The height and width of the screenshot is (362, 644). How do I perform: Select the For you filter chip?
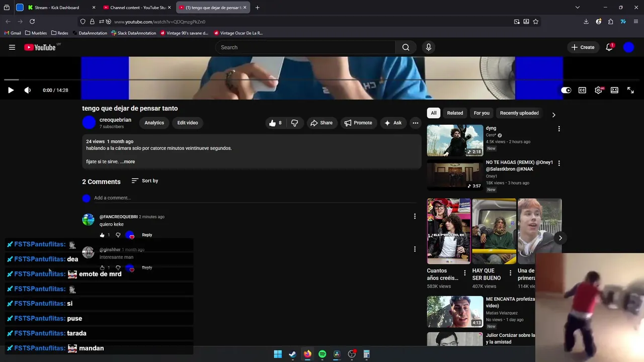[x=481, y=113]
